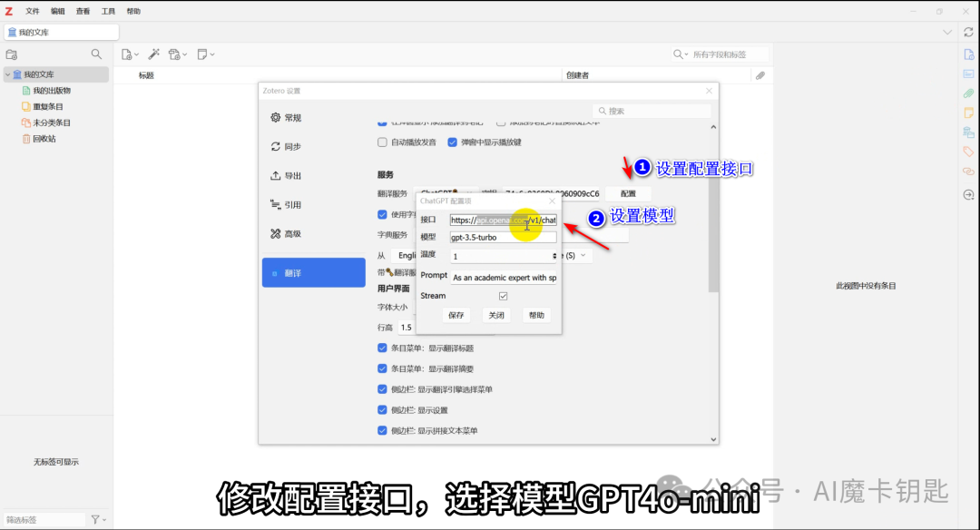Click the 配置 button beside the secret key
Screen dimensions: 980x530
pyautogui.click(x=628, y=193)
